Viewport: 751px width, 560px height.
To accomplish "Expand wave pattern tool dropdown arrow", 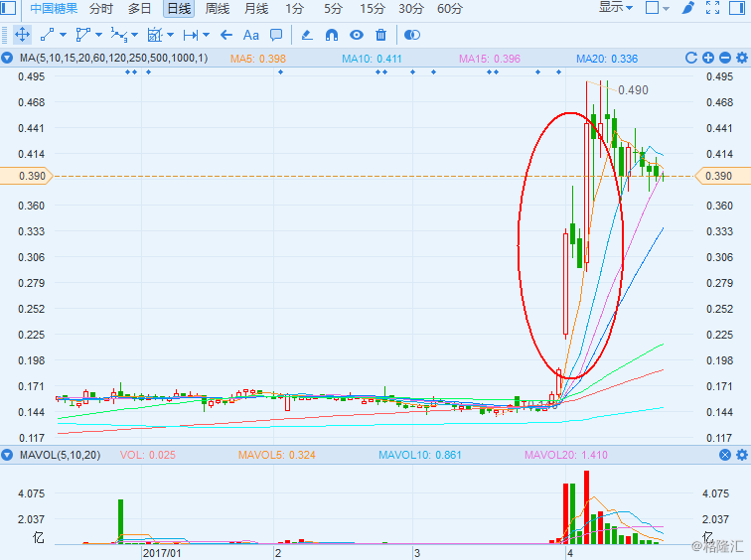I will [134, 35].
